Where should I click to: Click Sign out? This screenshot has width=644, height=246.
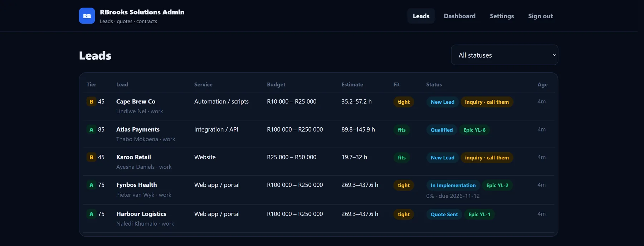pos(540,16)
